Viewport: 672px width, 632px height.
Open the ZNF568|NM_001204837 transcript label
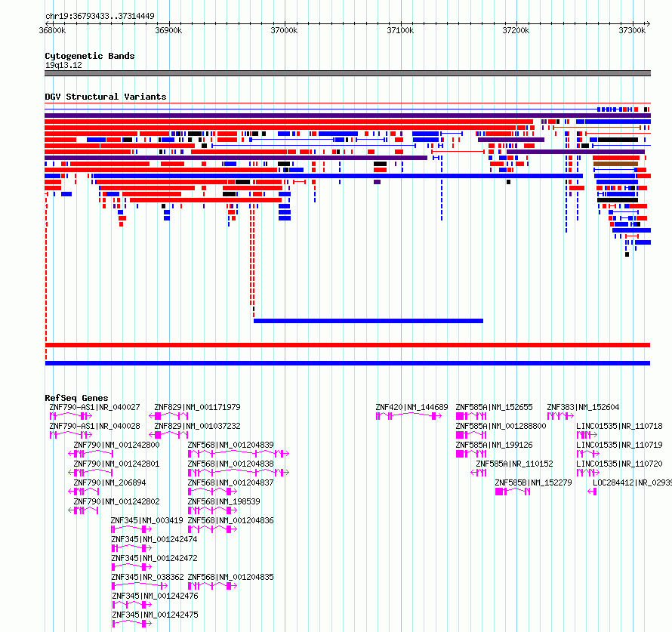(230, 482)
